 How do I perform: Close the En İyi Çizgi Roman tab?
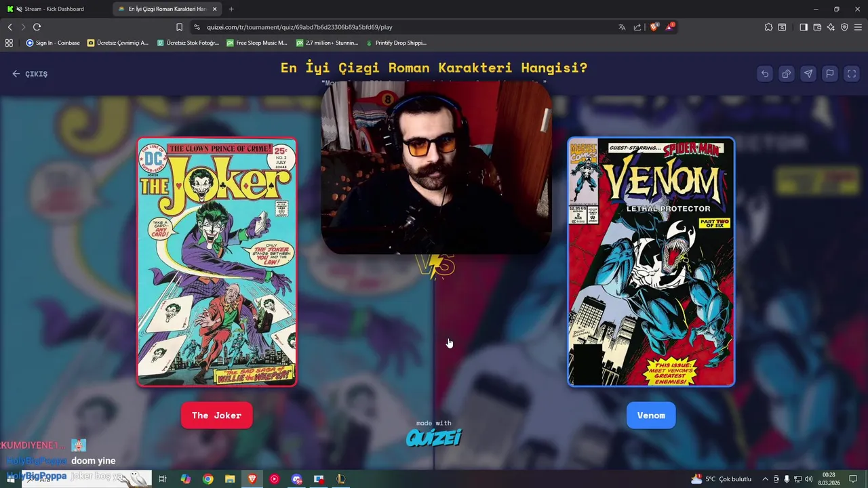pos(215,9)
